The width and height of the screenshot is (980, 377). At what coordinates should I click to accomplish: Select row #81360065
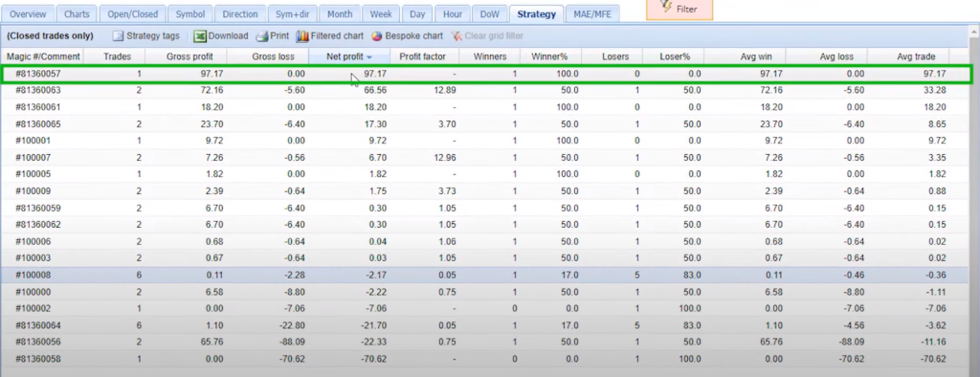[x=485, y=123]
